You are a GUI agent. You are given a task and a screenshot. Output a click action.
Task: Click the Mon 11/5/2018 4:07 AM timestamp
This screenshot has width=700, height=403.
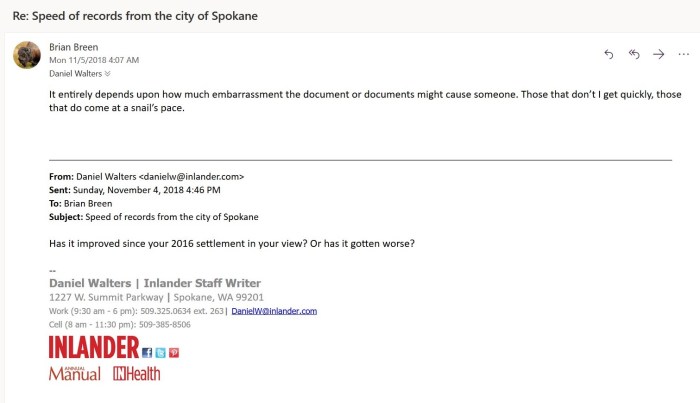coord(95,60)
